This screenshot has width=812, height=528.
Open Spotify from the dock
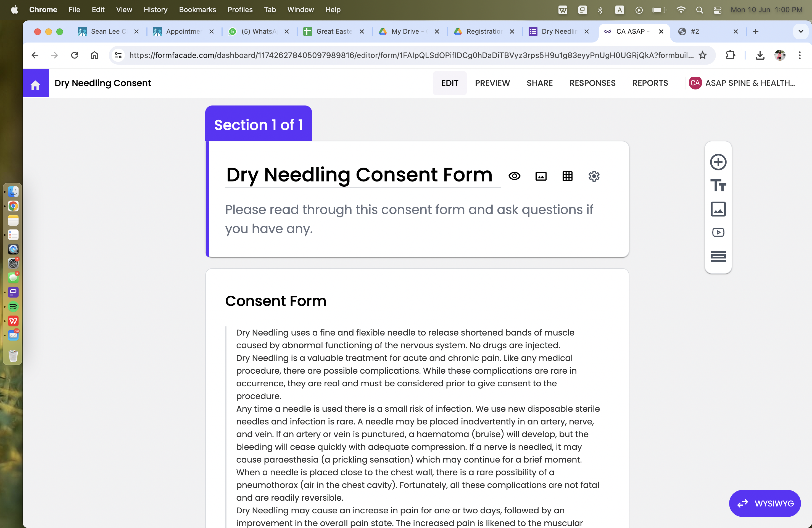(x=13, y=307)
